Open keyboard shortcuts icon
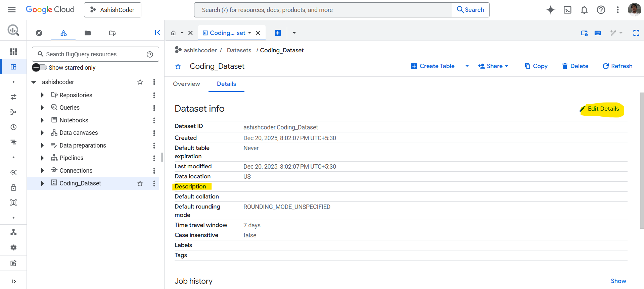Viewport: 644px width, 289px height. [598, 33]
